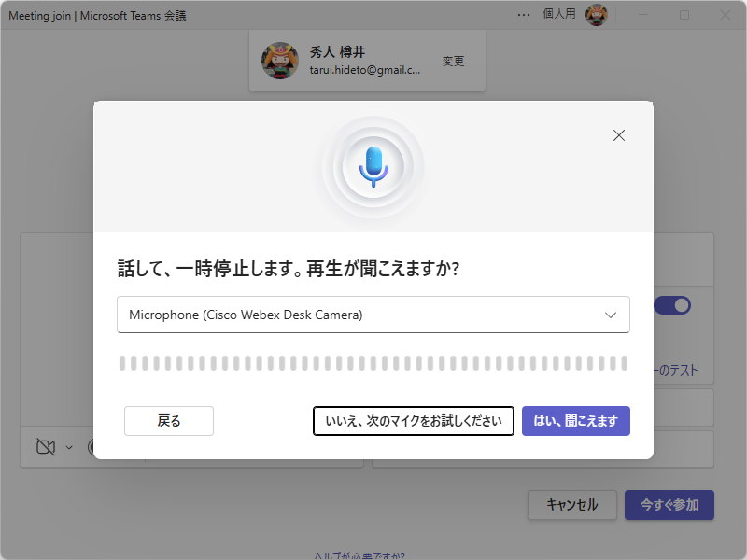
Task: Click 今すぐ参加 join now button
Action: coord(669,505)
